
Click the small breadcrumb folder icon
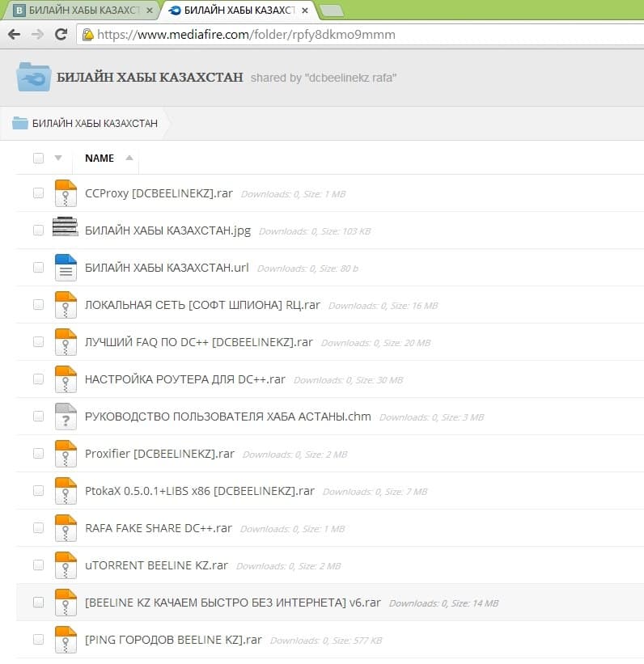(x=20, y=123)
